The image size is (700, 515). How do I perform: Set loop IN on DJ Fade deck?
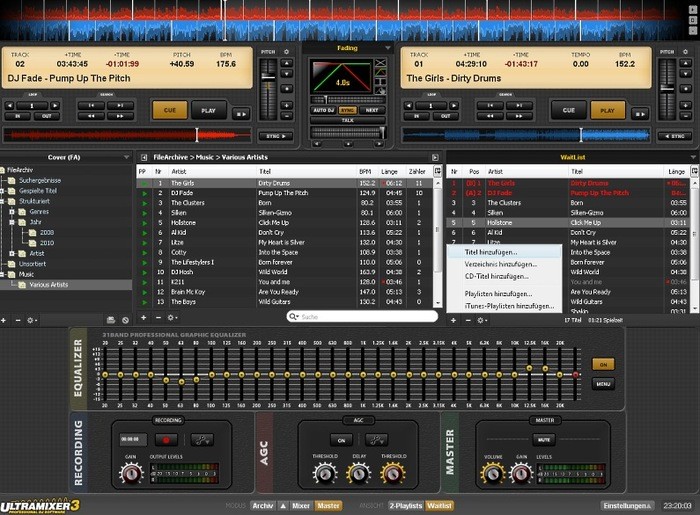pyautogui.click(x=18, y=116)
